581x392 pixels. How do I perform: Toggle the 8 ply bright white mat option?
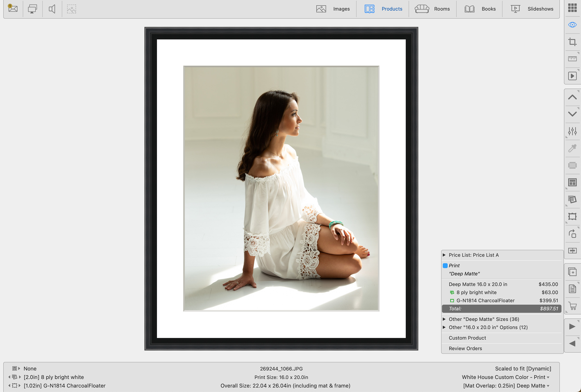(476, 292)
